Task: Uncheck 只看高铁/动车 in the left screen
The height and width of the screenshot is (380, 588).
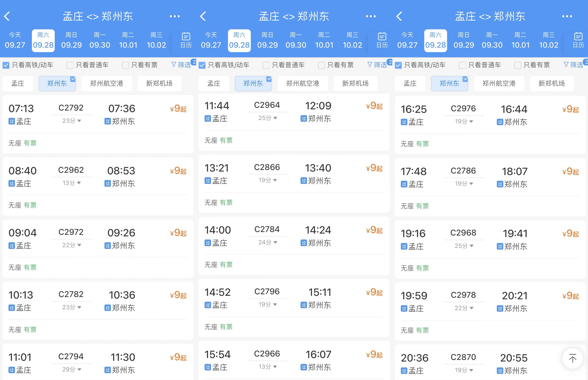Action: pos(6,65)
